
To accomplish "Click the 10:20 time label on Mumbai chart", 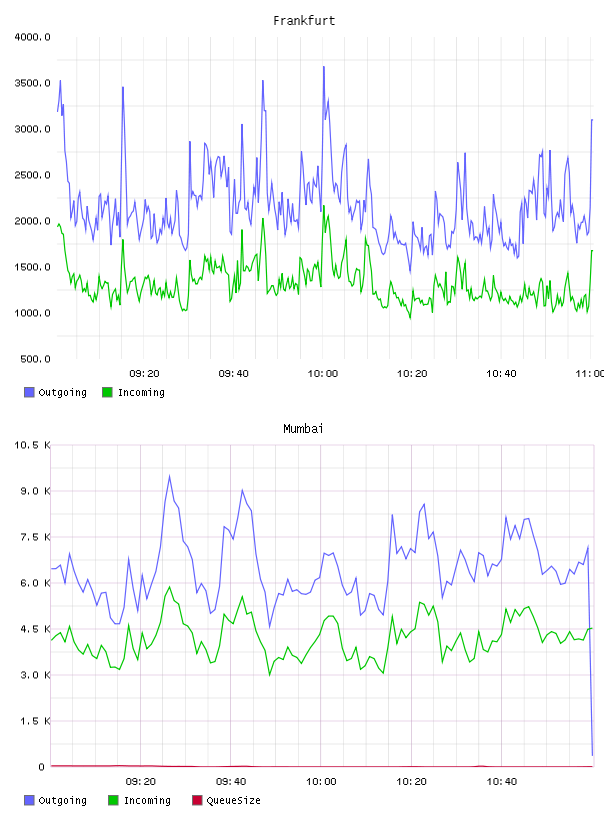I will click(x=411, y=782).
